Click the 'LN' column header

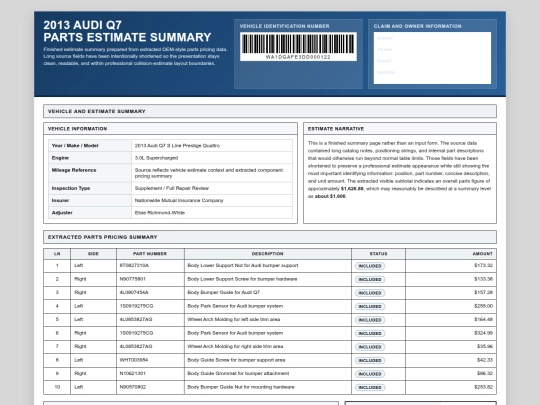pos(57,254)
